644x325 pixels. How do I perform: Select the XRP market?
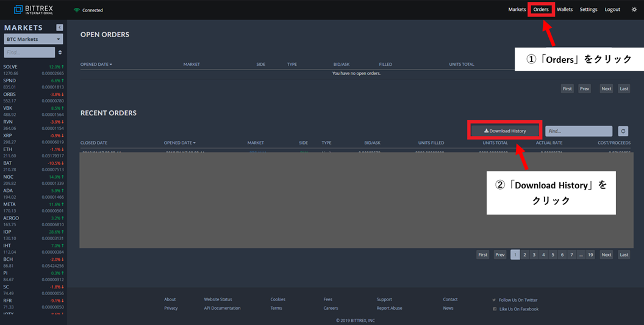click(34, 139)
